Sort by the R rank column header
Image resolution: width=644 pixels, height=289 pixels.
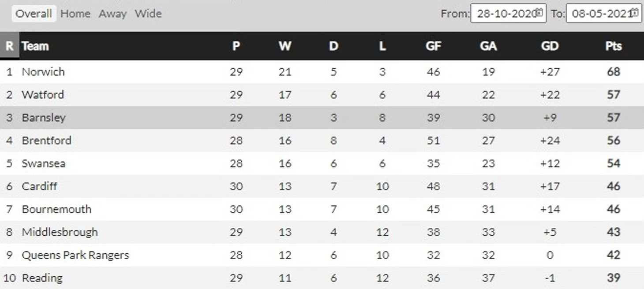coord(9,46)
